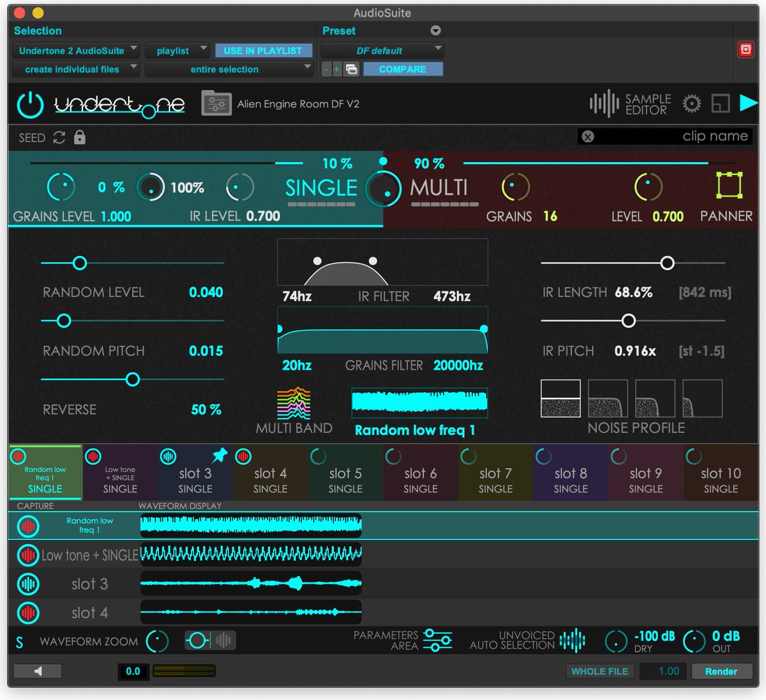Toggle capture icon on slot 4 tab
This screenshot has width=766, height=700.
pos(243,456)
